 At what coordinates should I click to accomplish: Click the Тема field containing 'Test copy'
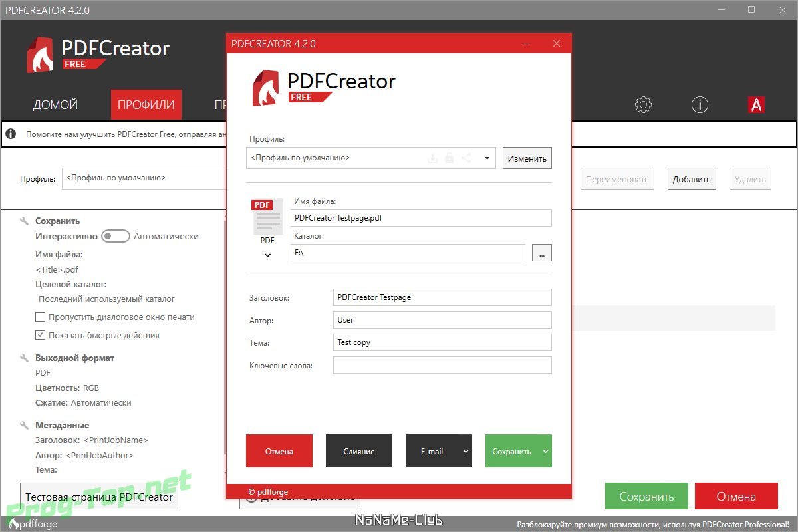tap(442, 342)
